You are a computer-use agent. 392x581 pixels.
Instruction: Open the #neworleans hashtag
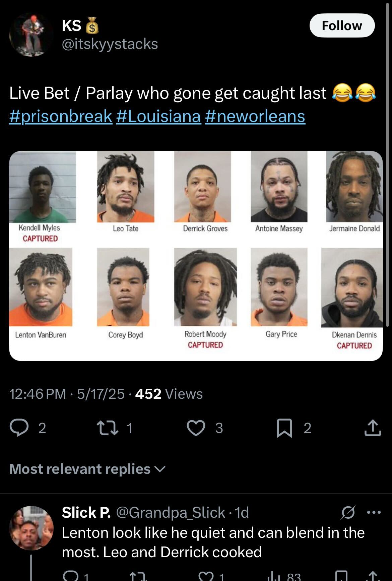[255, 116]
